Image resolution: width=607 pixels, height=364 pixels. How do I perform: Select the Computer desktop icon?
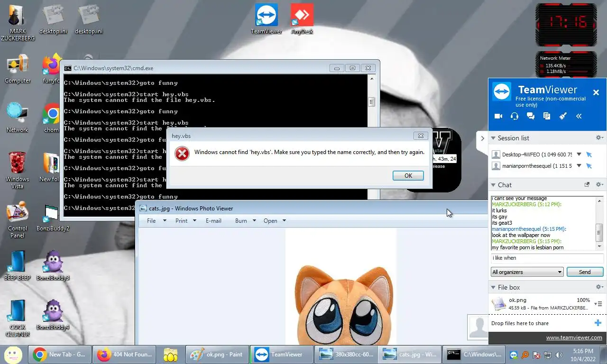[x=18, y=69]
